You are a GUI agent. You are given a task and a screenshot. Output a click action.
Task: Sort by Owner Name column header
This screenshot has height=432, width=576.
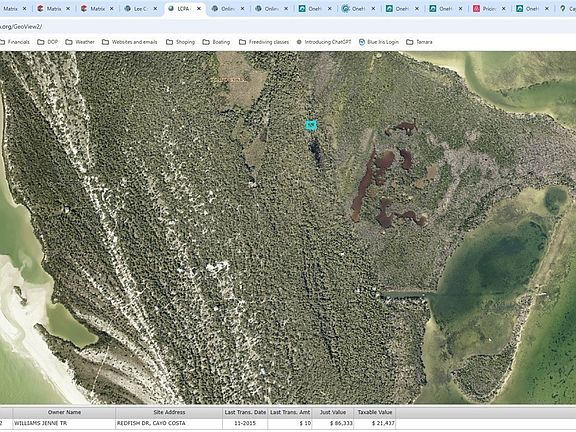pos(64,412)
